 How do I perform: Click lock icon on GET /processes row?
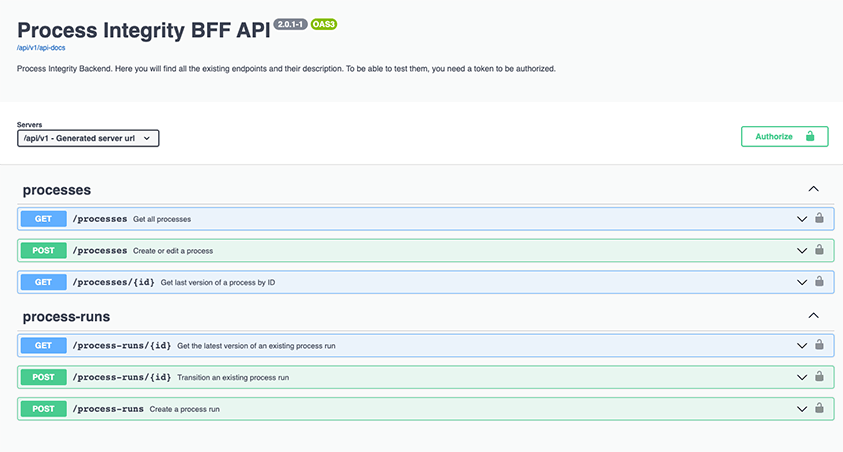coord(819,218)
